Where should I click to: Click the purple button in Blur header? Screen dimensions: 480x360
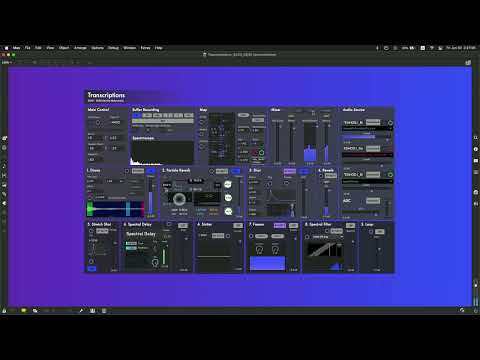pos(290,171)
